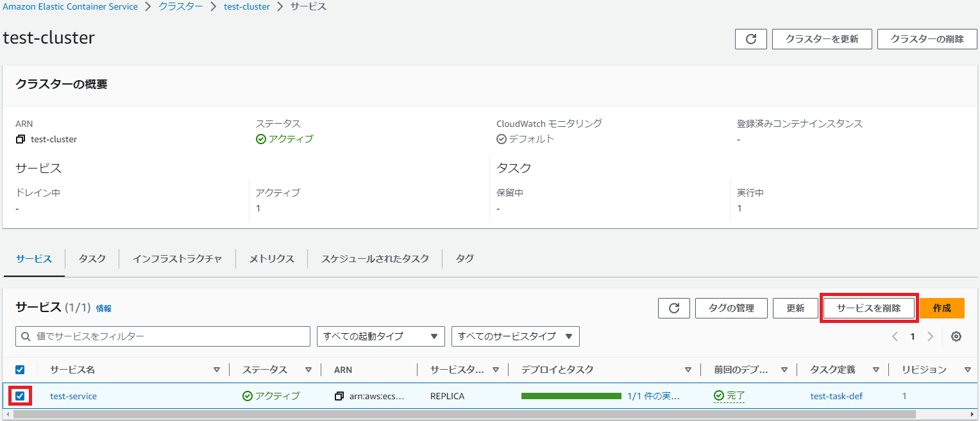Click タグの管理 button
Image resolution: width=980 pixels, height=421 pixels.
tap(731, 308)
